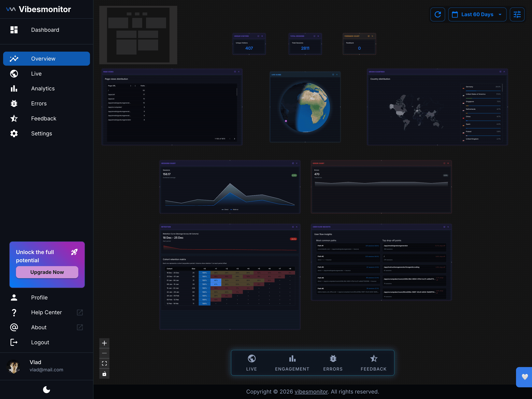
Task: Select the Errors bug icon in bottom toolbar
Action: pyautogui.click(x=333, y=358)
